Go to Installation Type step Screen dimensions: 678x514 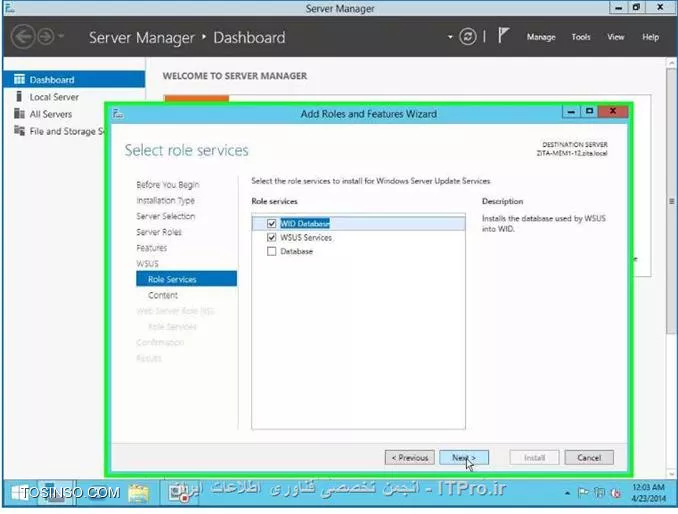(x=165, y=201)
